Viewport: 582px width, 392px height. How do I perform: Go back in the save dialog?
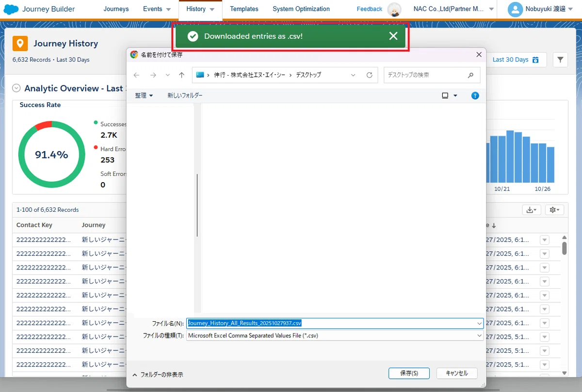[x=137, y=75]
